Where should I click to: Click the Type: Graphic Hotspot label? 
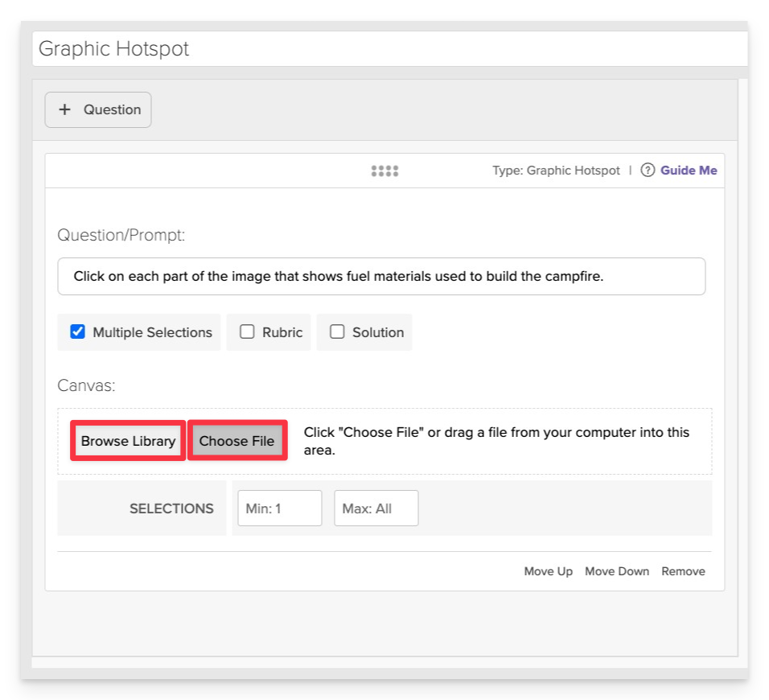556,171
